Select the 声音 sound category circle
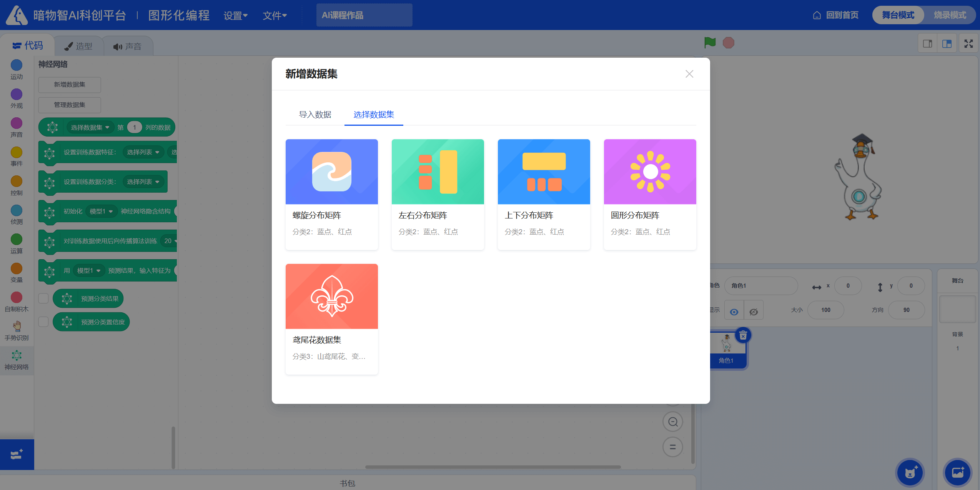The height and width of the screenshot is (490, 980). tap(17, 123)
